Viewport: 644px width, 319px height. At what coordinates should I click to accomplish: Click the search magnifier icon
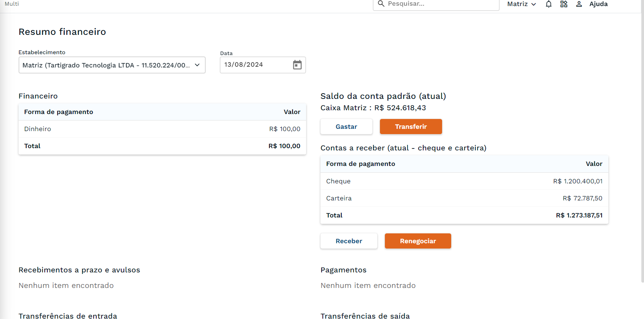[381, 4]
